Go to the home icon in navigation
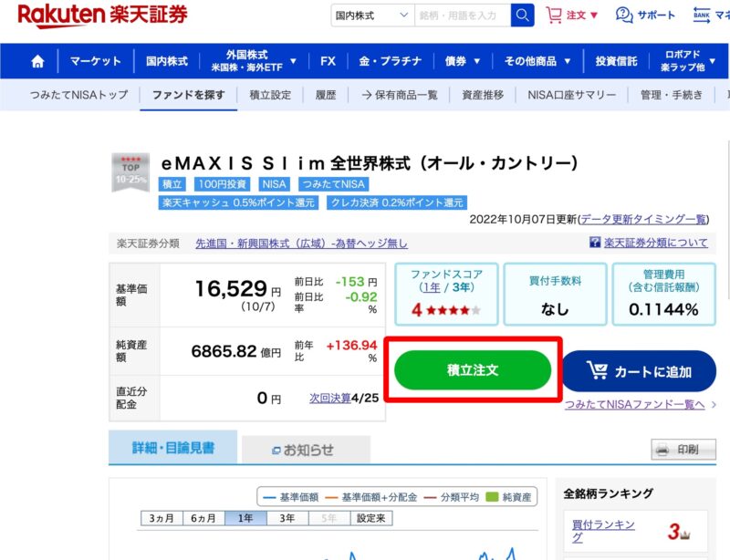This screenshot has width=730, height=560. tap(37, 61)
